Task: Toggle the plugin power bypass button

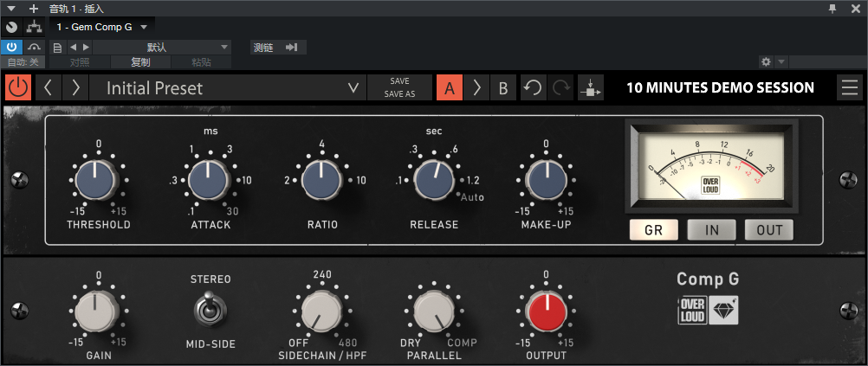Action: coord(18,88)
